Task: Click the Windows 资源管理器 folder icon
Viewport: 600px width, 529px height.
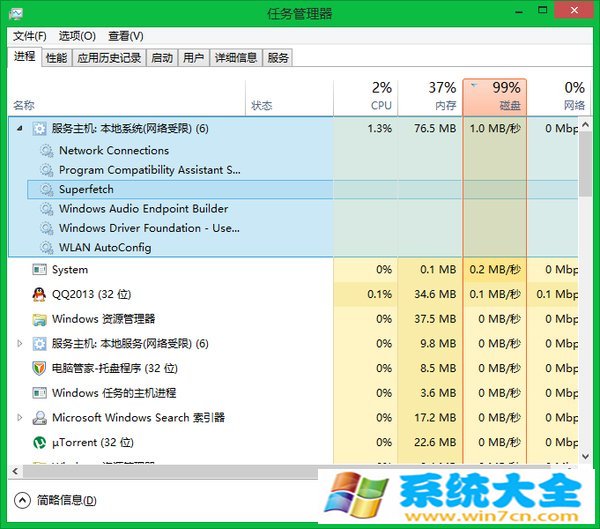Action: pyautogui.click(x=39, y=319)
